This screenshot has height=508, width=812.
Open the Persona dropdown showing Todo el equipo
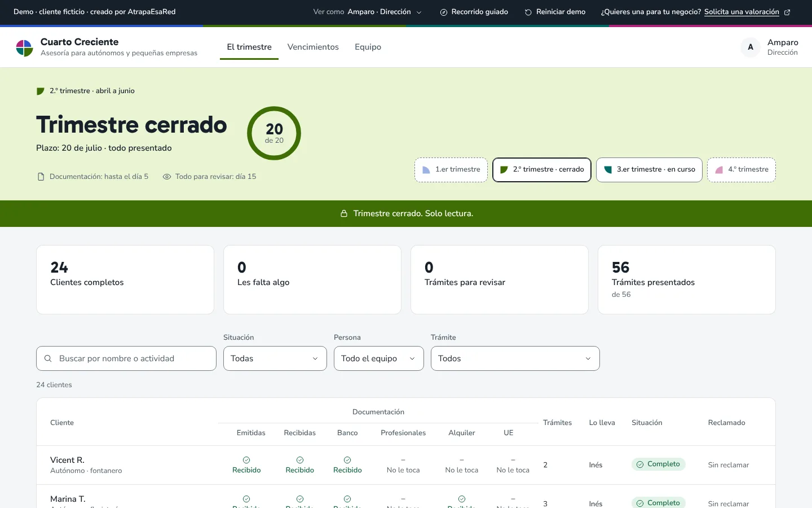click(379, 358)
